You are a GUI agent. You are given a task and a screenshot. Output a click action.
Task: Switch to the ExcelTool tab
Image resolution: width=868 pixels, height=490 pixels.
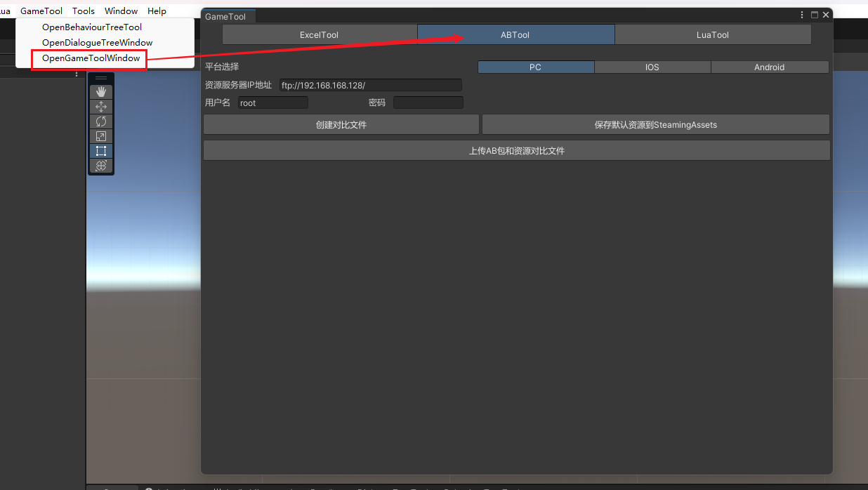[319, 34]
